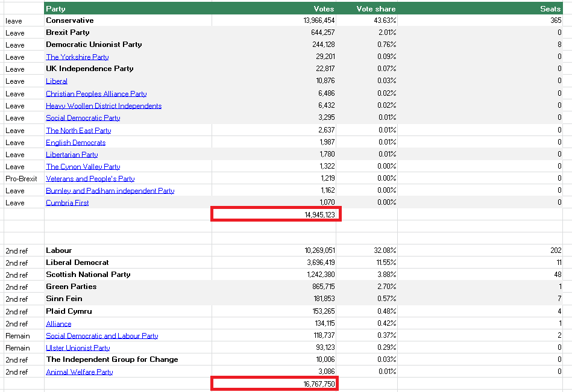Select The Independent Group for Change cell

pyautogui.click(x=128, y=359)
